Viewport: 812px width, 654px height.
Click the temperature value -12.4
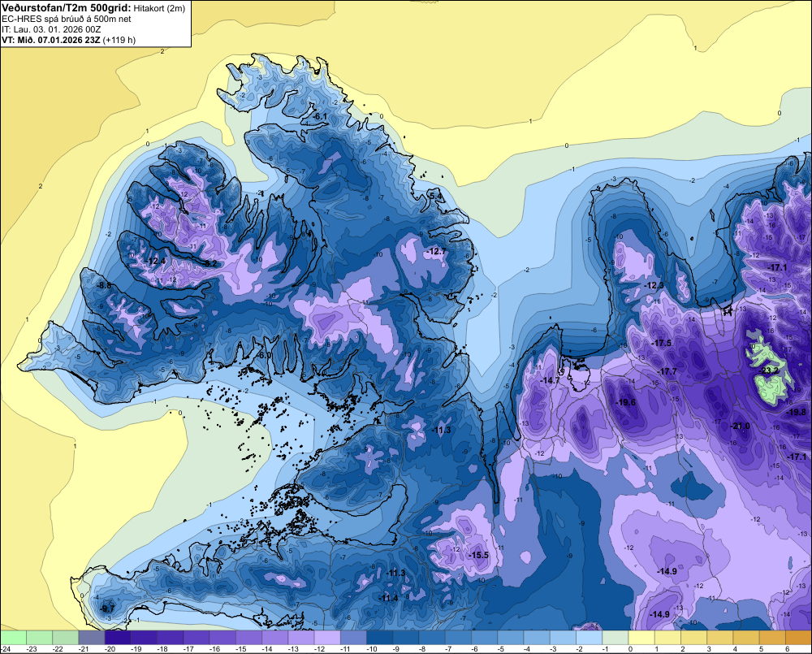pos(157,261)
